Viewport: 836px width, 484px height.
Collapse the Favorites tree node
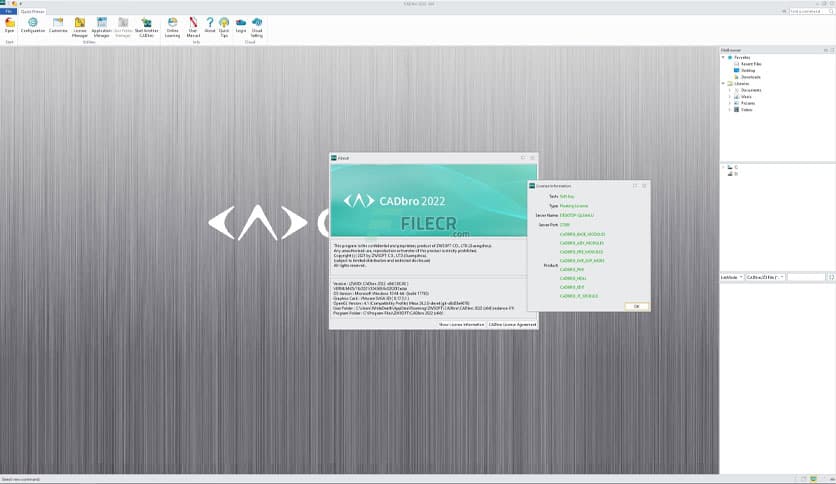click(x=724, y=57)
